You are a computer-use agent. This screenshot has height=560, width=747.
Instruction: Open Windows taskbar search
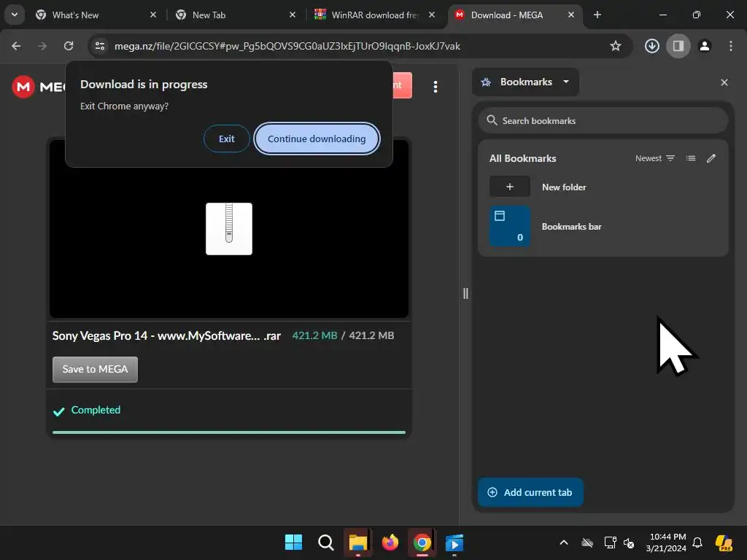326,542
